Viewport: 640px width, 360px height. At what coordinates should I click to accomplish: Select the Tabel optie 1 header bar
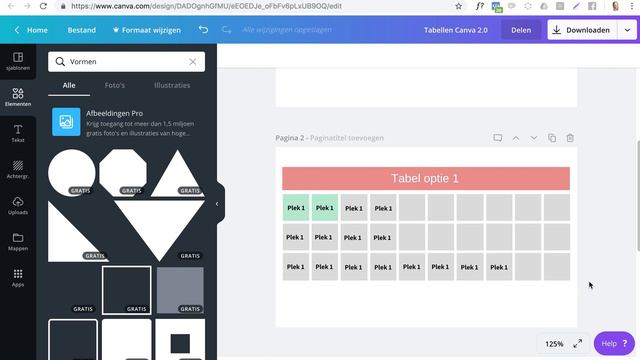click(x=426, y=178)
